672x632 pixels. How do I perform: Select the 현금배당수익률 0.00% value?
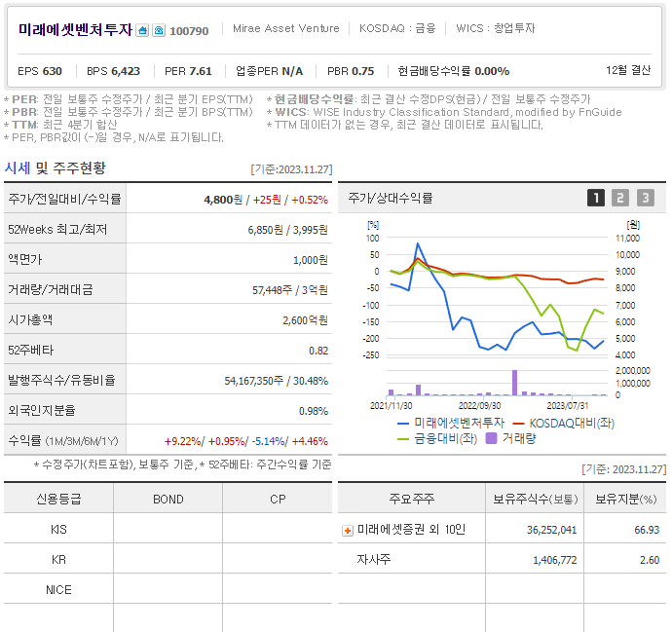pyautogui.click(x=454, y=71)
